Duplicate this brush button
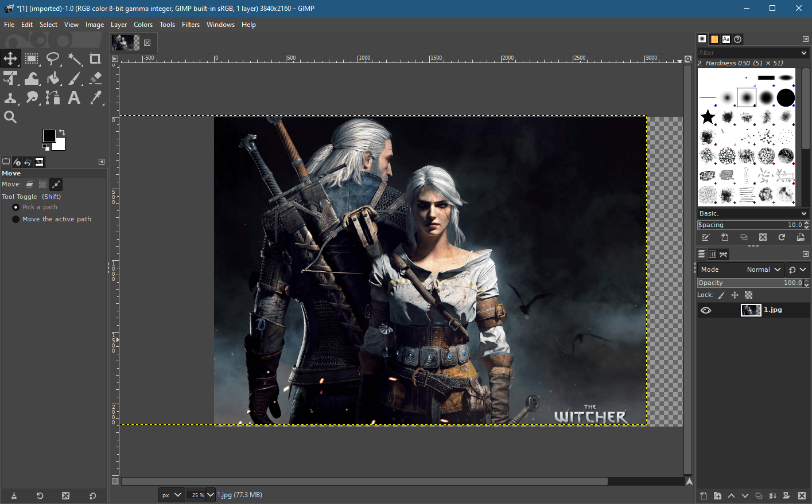 click(x=744, y=237)
